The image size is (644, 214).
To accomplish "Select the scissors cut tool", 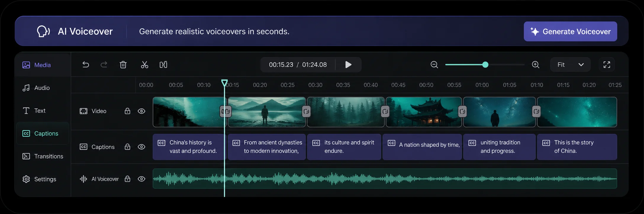I will [x=144, y=65].
